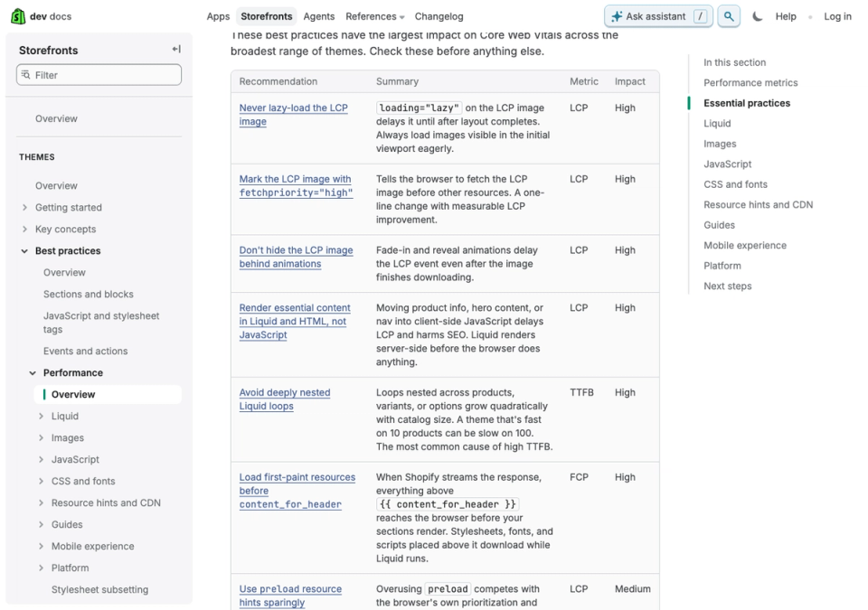Open Load first-paint resources before content_for_header link

(x=297, y=491)
